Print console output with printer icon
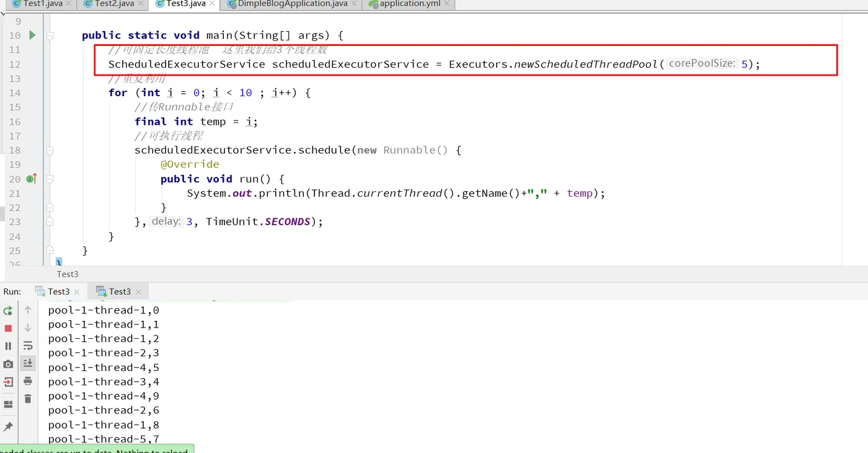This screenshot has width=868, height=453. [28, 381]
